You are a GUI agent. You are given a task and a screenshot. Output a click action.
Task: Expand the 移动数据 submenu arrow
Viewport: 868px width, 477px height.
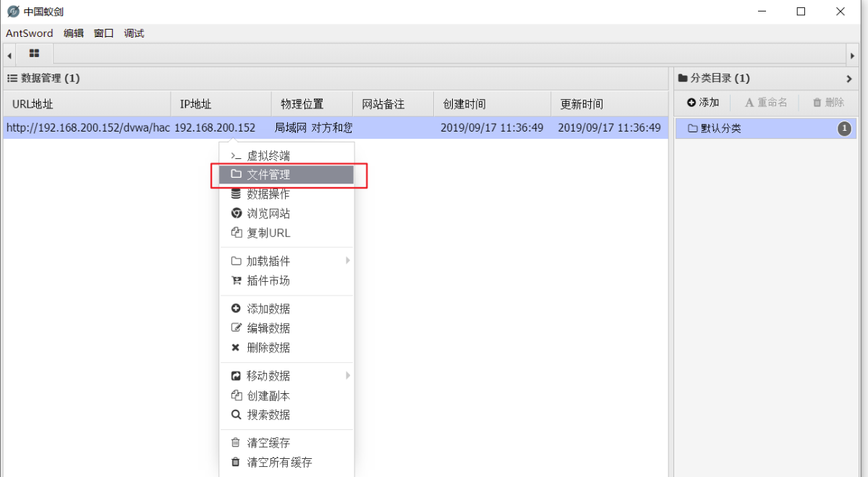pyautogui.click(x=348, y=375)
